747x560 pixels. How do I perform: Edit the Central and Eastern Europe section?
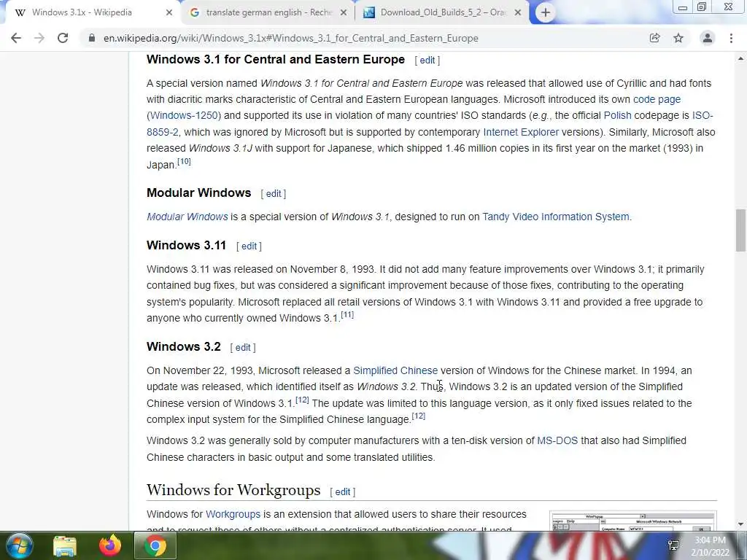coord(427,61)
